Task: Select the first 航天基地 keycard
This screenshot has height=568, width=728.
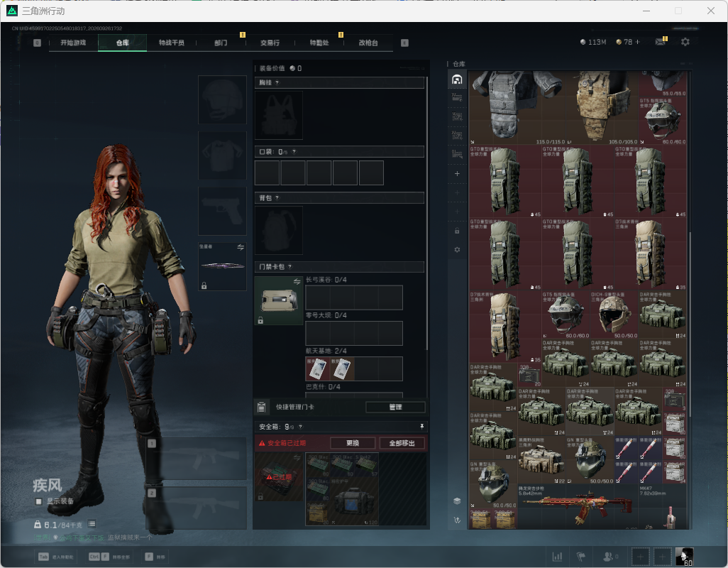Action: coord(318,368)
